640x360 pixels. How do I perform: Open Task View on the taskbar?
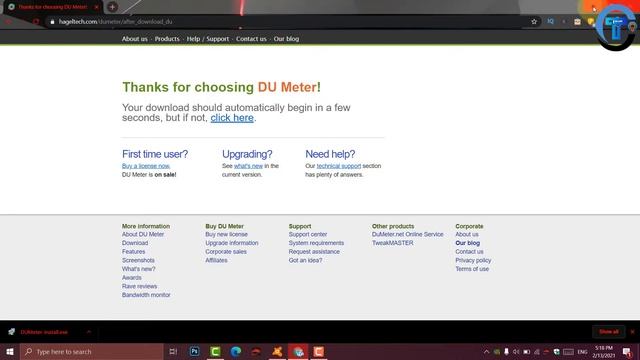[x=173, y=351]
